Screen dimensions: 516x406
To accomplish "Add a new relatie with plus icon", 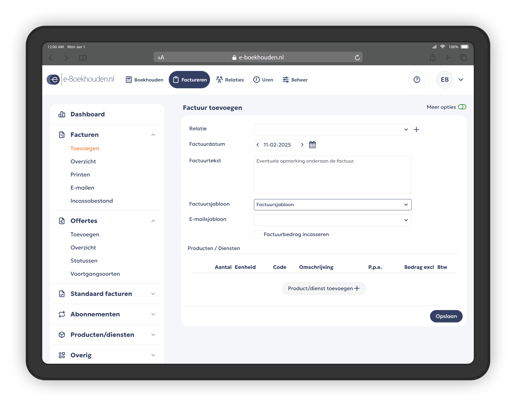I will (x=416, y=129).
